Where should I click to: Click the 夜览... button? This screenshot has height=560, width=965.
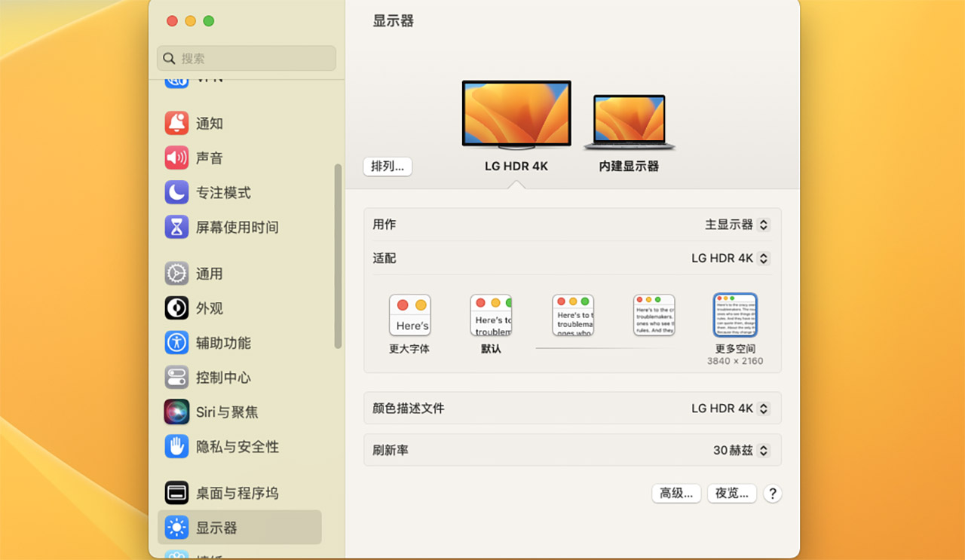coord(732,494)
